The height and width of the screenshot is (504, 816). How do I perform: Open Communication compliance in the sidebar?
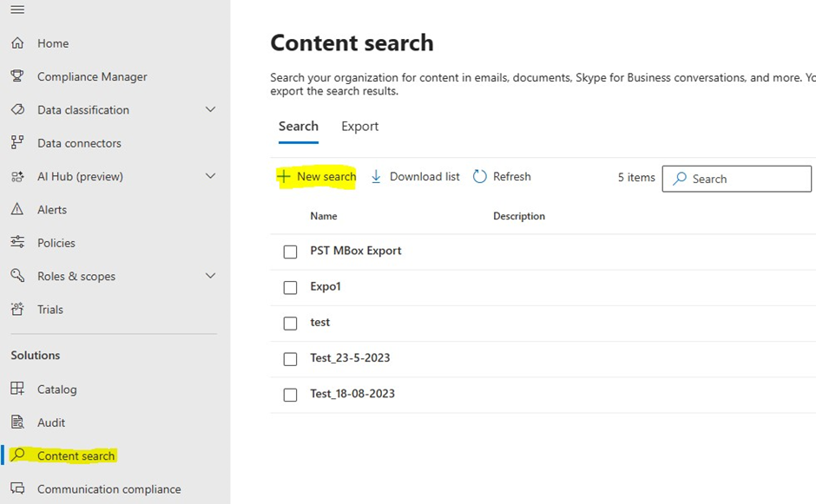(x=109, y=489)
